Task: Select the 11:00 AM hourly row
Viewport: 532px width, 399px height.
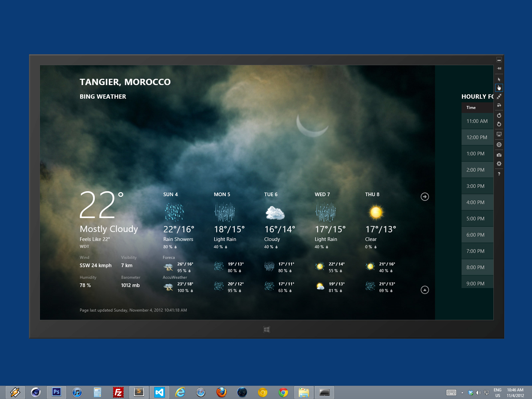Action: coord(477,121)
